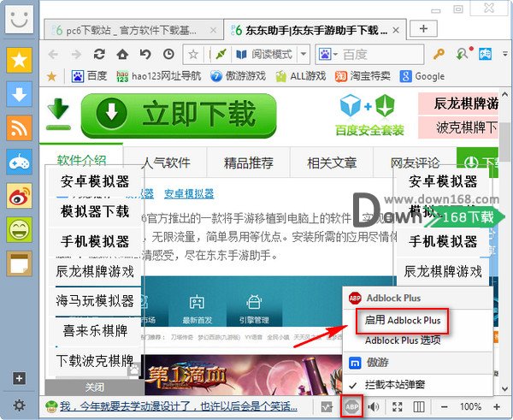Close the 东东助手 tab
Viewport: 513px width, 420px height.
click(396, 31)
